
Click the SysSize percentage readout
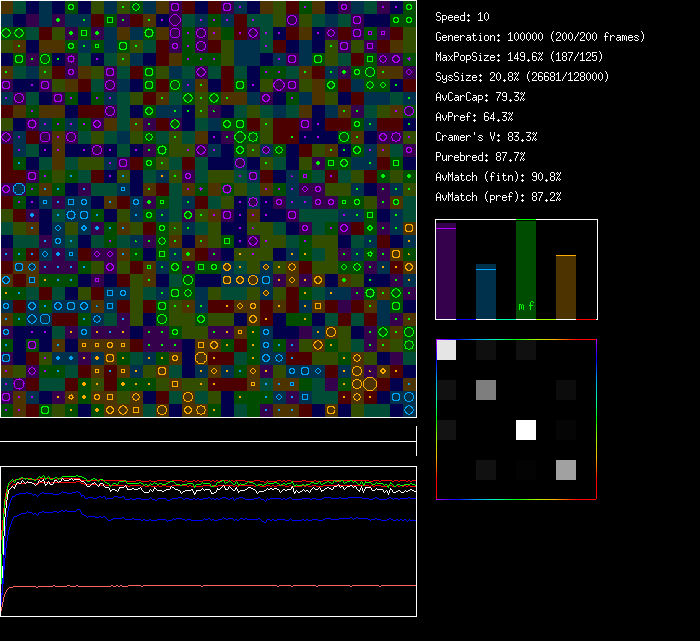(521, 77)
